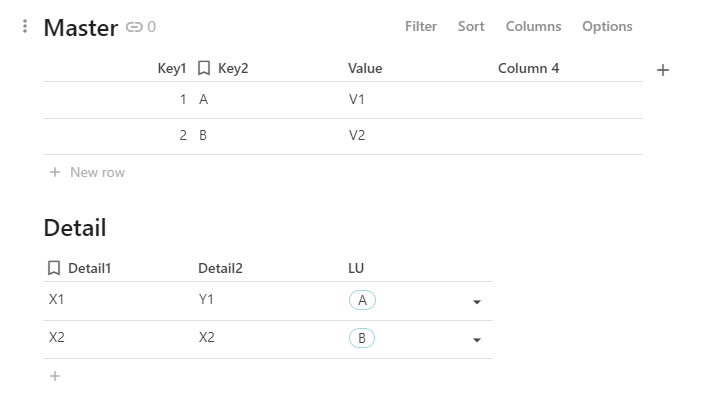Open the Columns menu
The width and height of the screenshot is (715, 403).
point(533,27)
